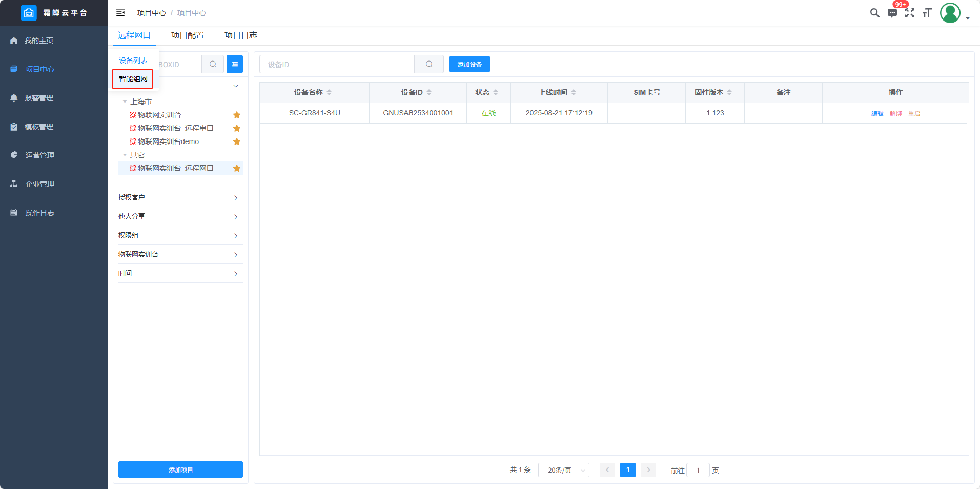
Task: Collapse the 上海市 tree node
Action: 125,101
